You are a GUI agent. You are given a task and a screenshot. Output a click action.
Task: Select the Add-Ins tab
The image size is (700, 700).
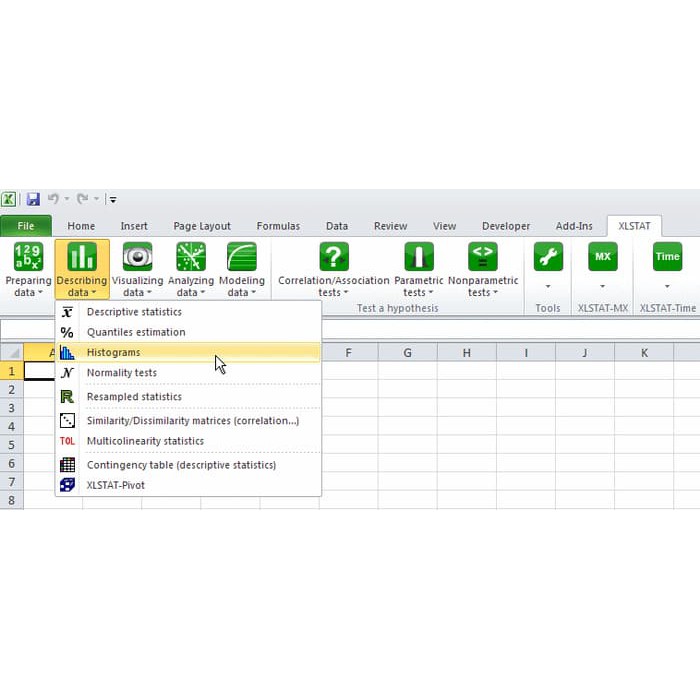click(574, 226)
